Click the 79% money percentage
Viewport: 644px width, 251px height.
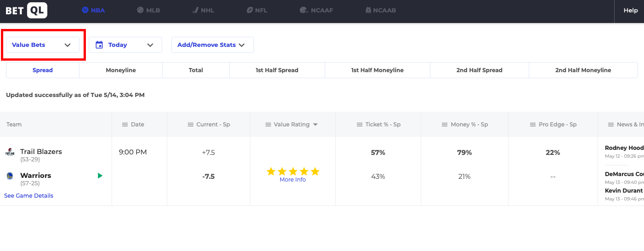(464, 153)
